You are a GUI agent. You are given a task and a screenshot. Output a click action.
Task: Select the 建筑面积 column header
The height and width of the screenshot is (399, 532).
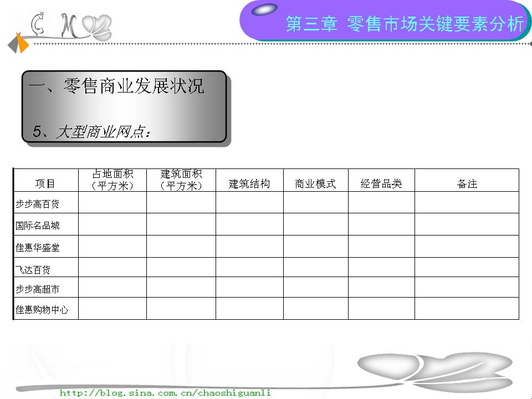(x=181, y=180)
